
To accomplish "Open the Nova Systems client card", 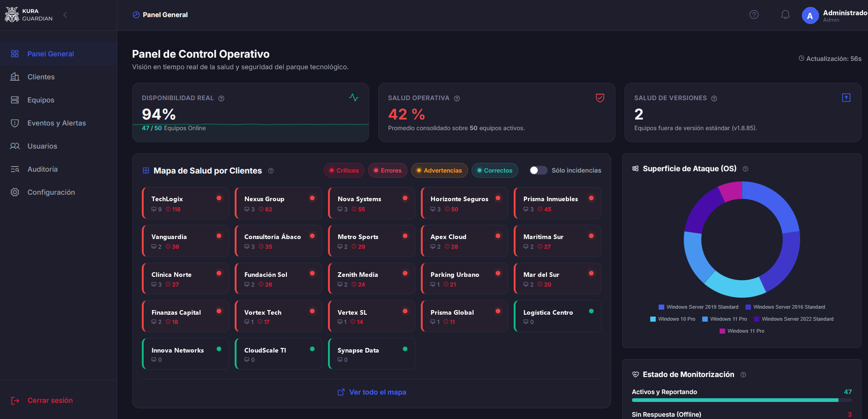I will click(x=371, y=203).
